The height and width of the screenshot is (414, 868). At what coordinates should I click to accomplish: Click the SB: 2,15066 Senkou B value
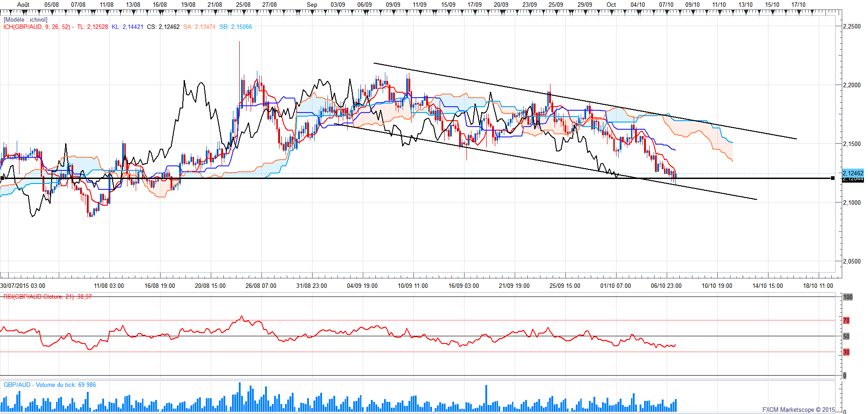tap(236, 27)
